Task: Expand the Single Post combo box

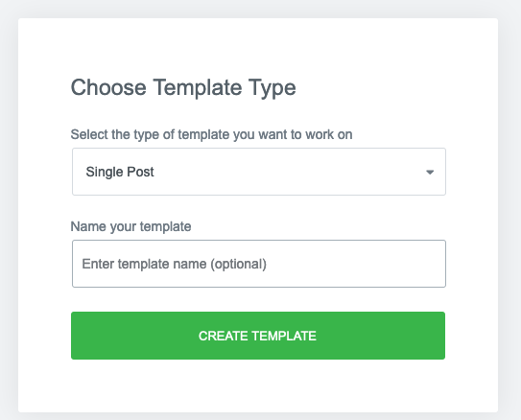Action: (259, 172)
